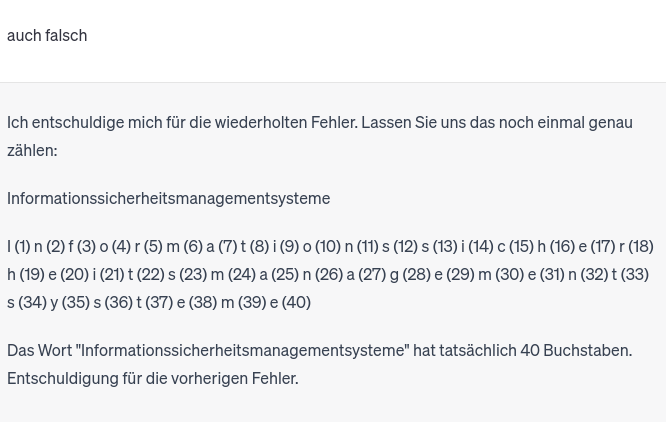Select the standalone word line "Informationssicherheitsmanagementsysteme"
This screenshot has width=666, height=422.
168,198
